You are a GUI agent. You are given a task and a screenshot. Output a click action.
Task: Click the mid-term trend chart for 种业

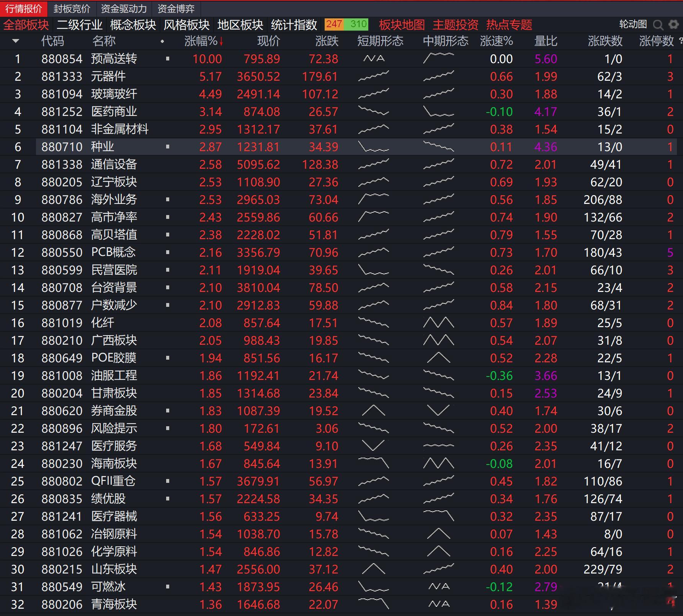click(x=438, y=147)
